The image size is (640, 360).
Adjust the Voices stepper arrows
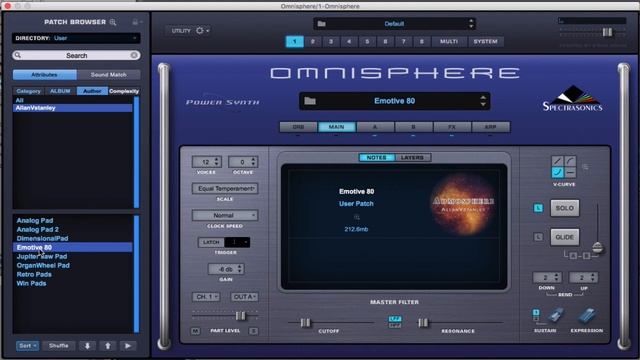(217, 162)
